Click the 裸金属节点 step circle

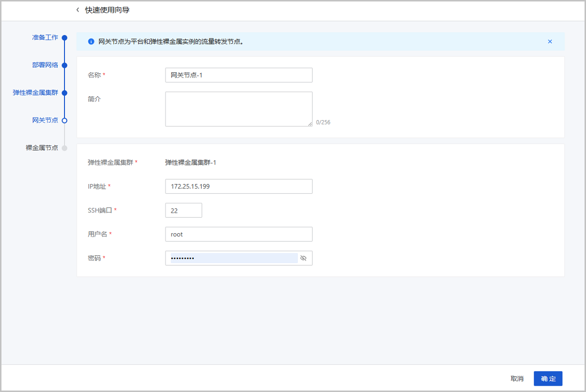tap(64, 148)
